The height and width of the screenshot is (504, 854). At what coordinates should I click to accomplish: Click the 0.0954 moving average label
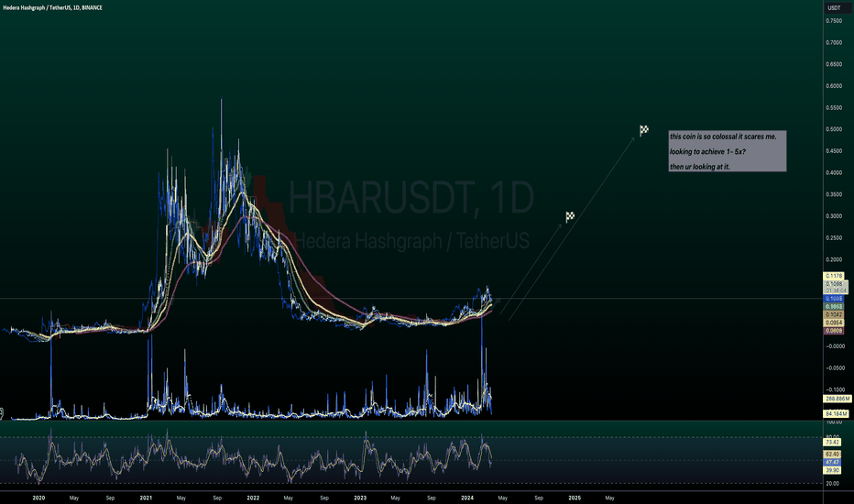834,323
